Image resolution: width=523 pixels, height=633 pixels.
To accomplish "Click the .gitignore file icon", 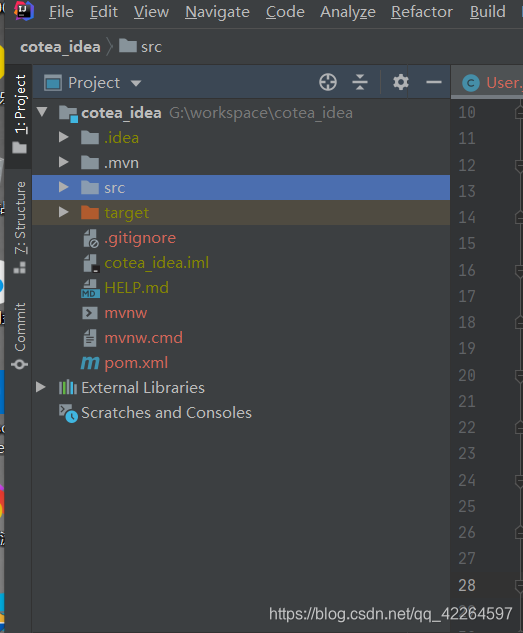I will pos(91,238).
